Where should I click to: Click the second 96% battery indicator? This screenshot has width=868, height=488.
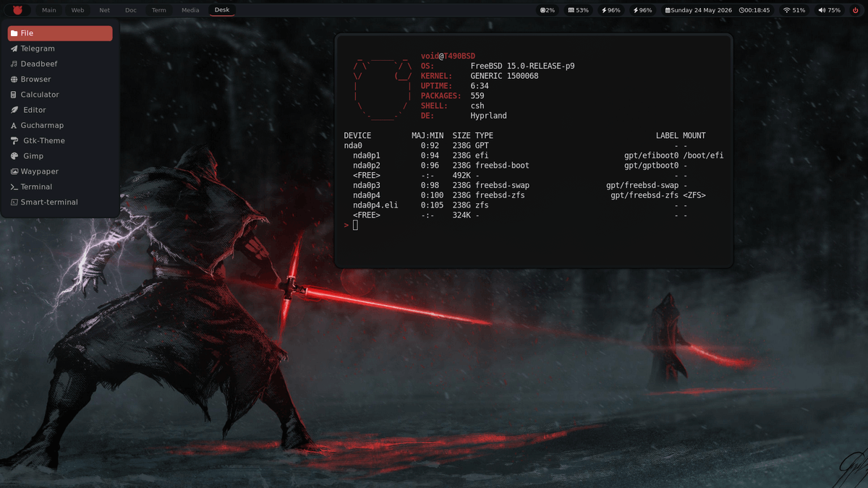tap(642, 10)
